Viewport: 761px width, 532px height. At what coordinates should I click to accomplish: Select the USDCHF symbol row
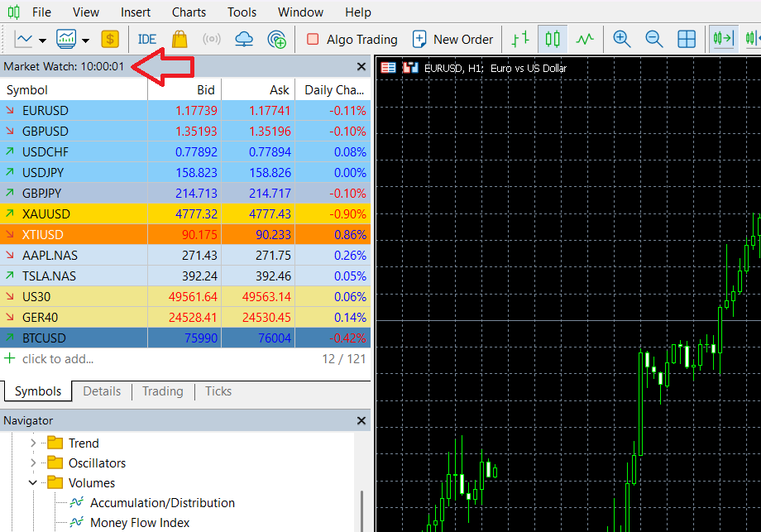pyautogui.click(x=185, y=152)
